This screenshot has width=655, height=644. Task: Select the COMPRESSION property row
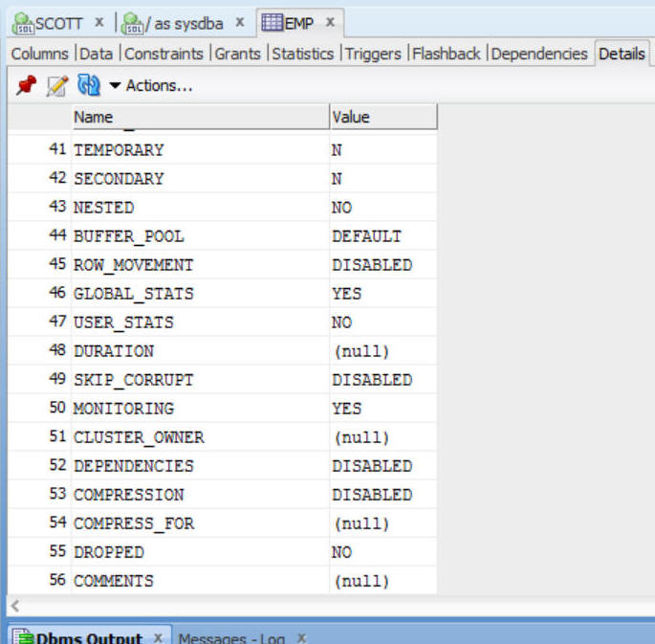coord(128,495)
